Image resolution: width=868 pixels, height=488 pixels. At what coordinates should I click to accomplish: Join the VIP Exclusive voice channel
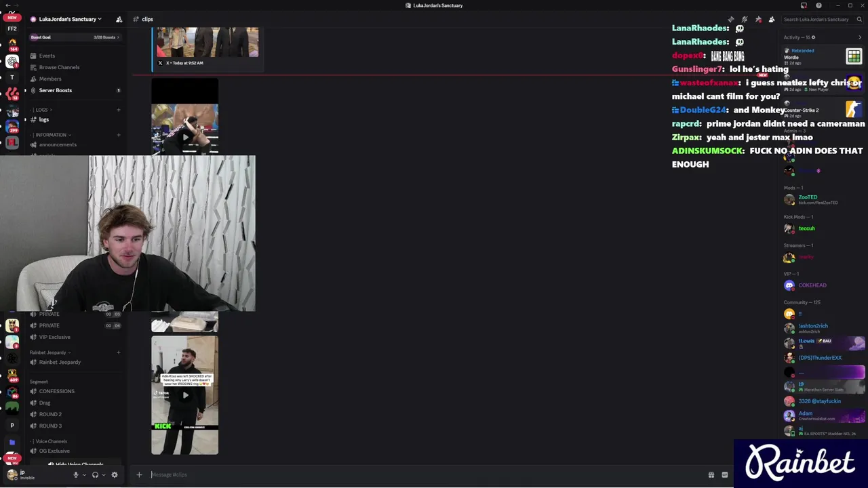click(75, 337)
